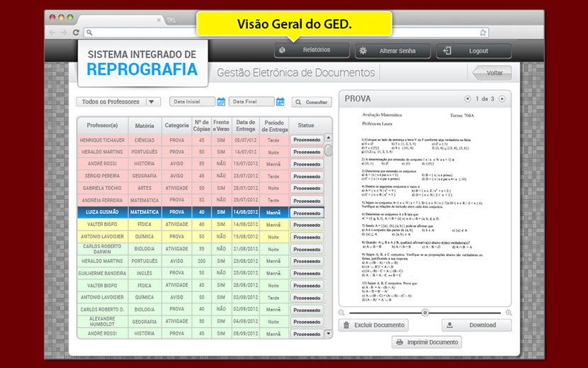
Task: Click table scrollbar down arrow
Action: (328, 333)
